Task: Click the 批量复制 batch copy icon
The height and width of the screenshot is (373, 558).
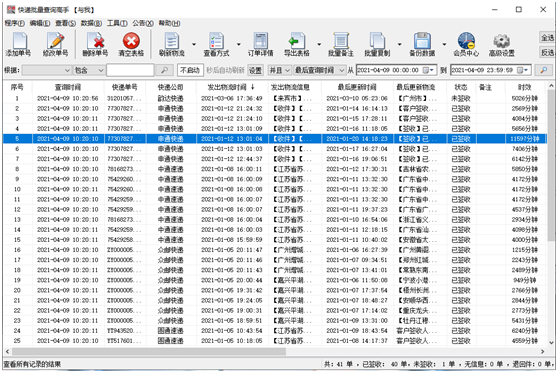Action: 377,44
